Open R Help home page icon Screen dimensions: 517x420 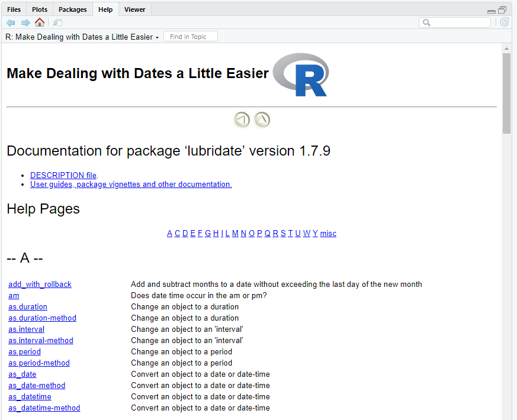(x=40, y=22)
